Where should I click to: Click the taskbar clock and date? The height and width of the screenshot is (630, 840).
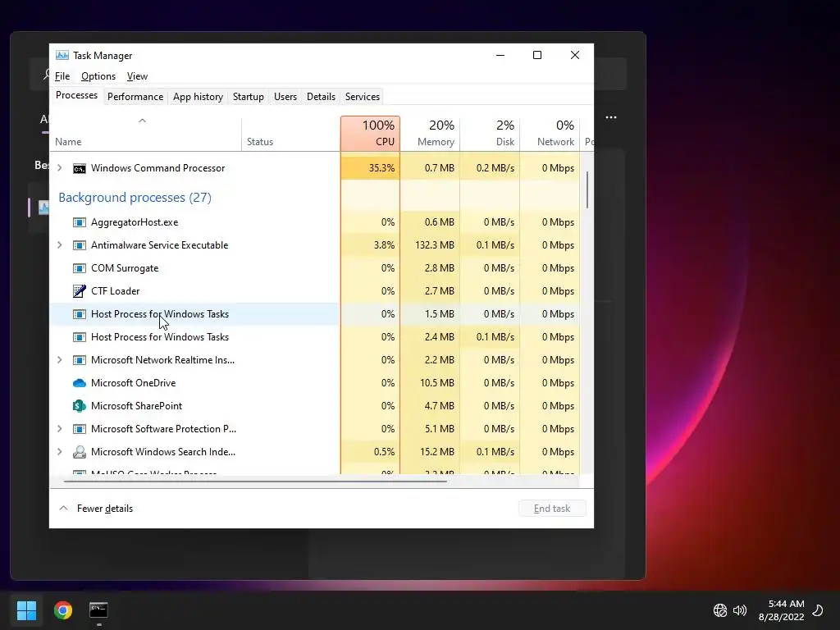click(781, 610)
